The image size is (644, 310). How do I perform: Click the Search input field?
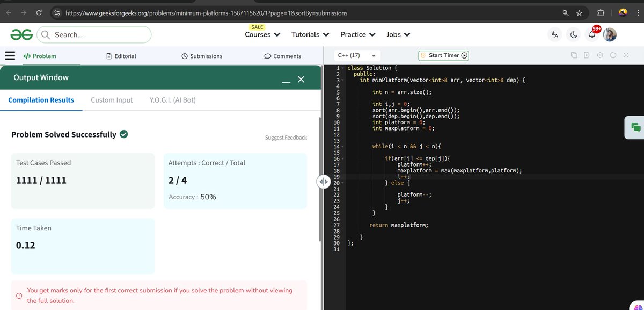point(94,35)
